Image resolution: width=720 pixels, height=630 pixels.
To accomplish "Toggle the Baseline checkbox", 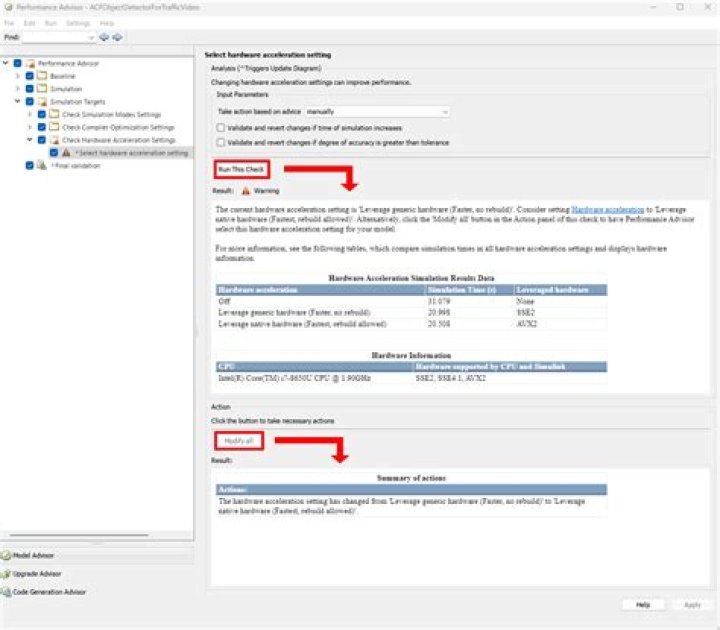I will pos(30,76).
